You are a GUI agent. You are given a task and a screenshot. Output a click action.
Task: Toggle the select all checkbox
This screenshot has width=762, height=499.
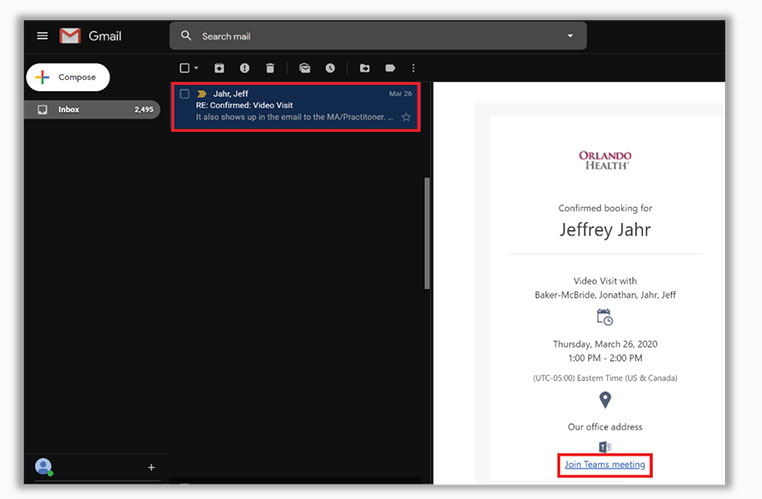[x=184, y=68]
